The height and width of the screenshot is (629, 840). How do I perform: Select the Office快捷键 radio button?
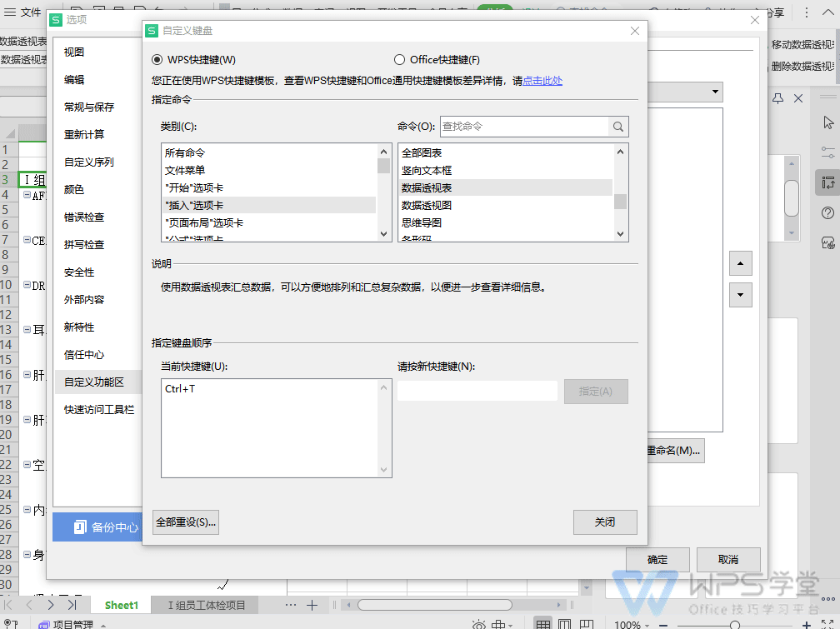pos(399,59)
